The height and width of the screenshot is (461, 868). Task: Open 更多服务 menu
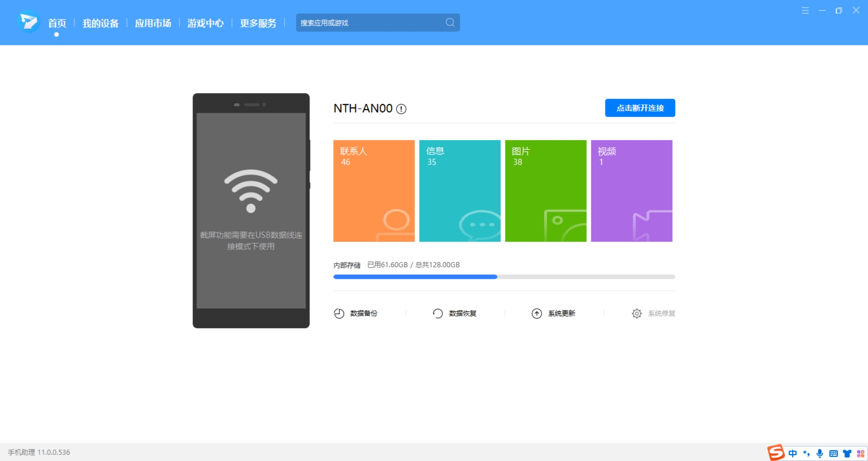point(258,23)
